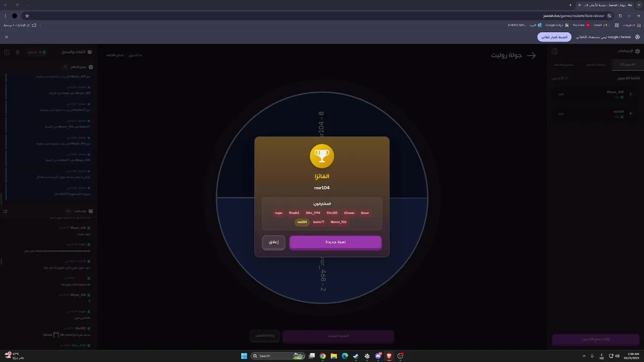The width and height of the screenshot is (644, 362).
Task: Open the apps bookmark shortcut
Action: 631,25
